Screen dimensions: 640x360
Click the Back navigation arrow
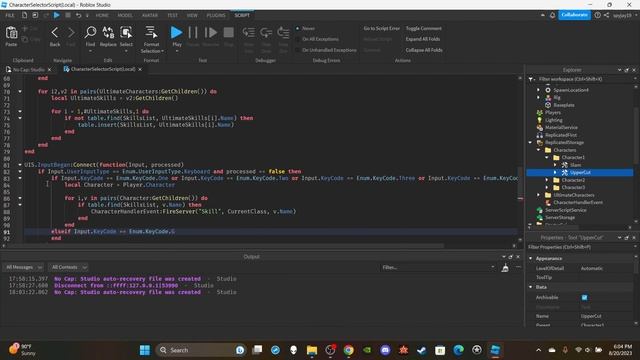55,33
